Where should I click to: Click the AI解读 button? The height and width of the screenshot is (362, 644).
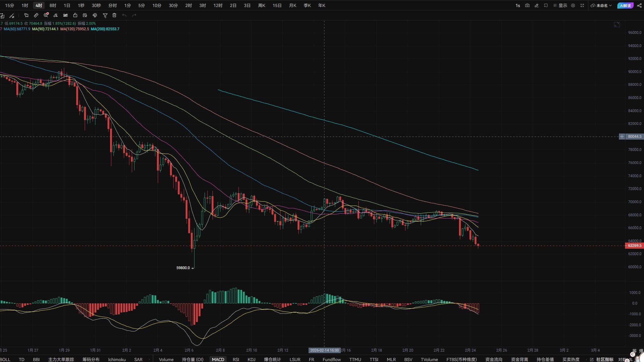coord(625,5)
